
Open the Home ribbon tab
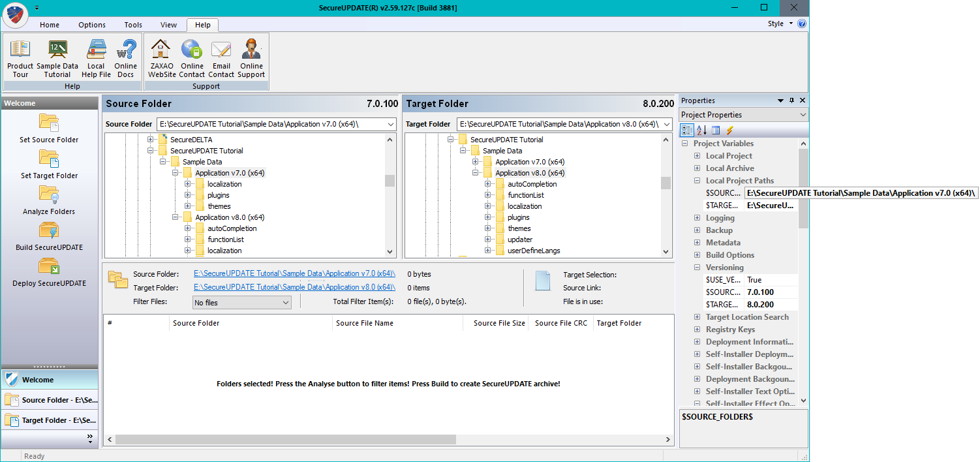tap(50, 25)
